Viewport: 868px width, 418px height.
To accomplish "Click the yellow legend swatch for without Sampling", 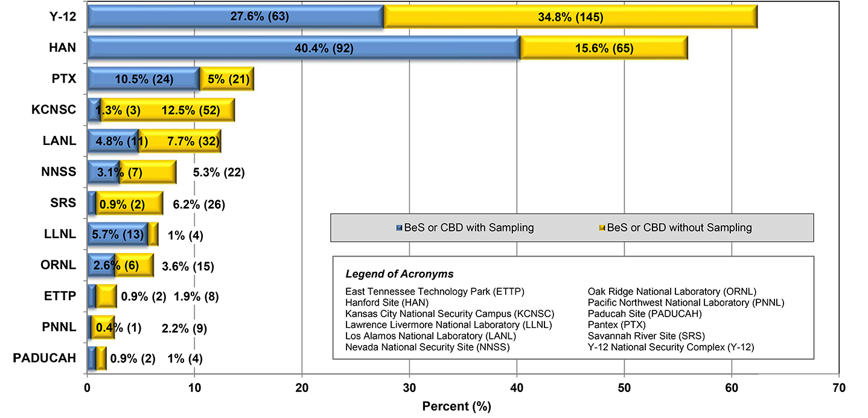I will point(601,228).
